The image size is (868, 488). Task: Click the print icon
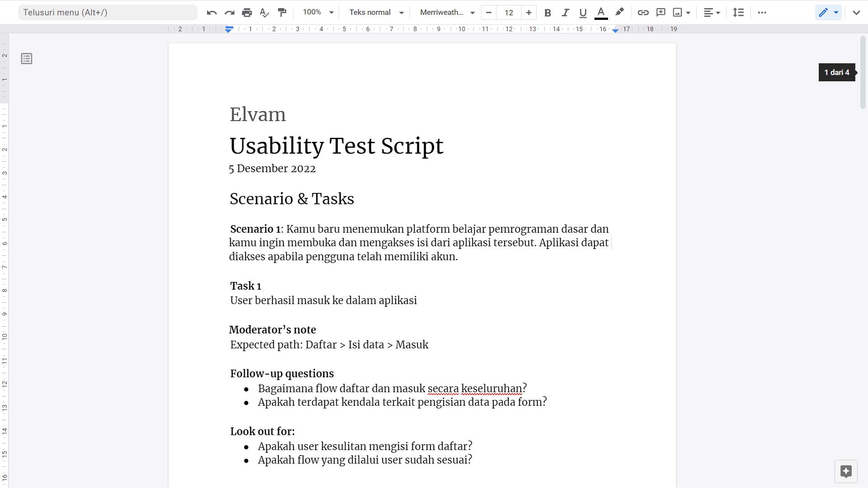tap(247, 13)
